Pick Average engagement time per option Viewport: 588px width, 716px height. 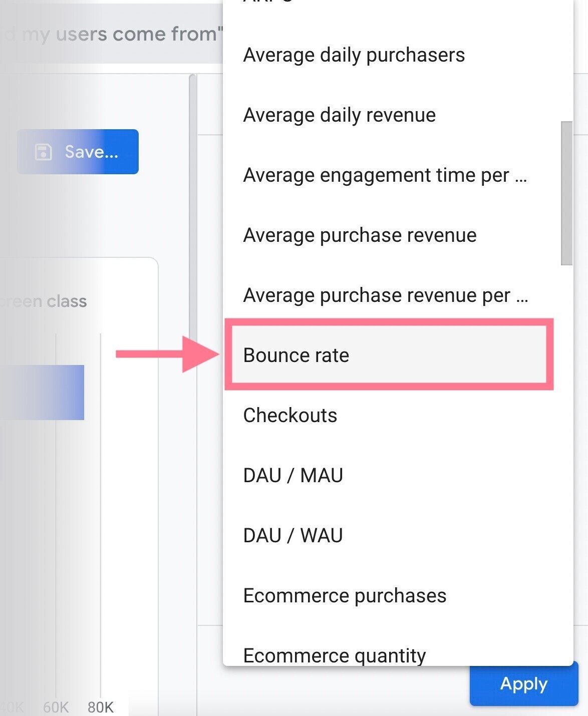[x=385, y=175]
